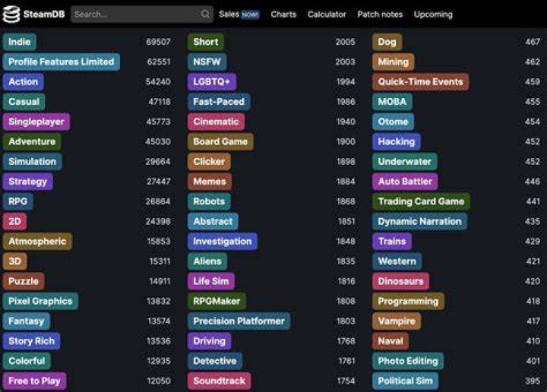View the Upcoming releases page
The width and height of the screenshot is (547, 392).
click(x=433, y=14)
